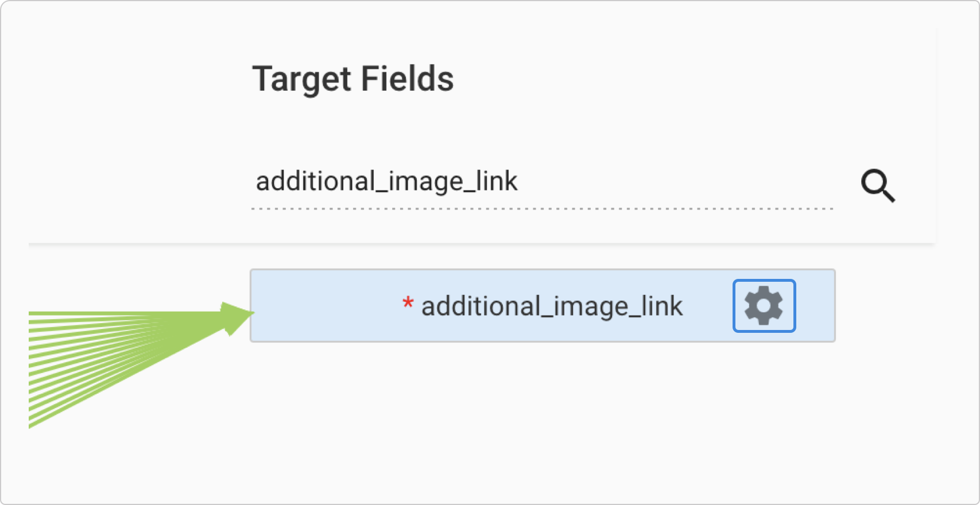Image resolution: width=980 pixels, height=505 pixels.
Task: Click blue row area right of gear
Action: [x=815, y=306]
